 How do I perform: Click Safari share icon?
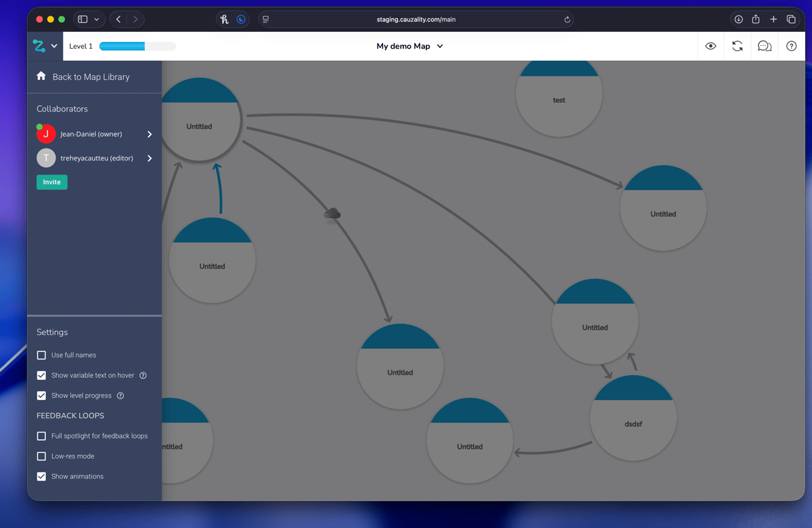756,19
